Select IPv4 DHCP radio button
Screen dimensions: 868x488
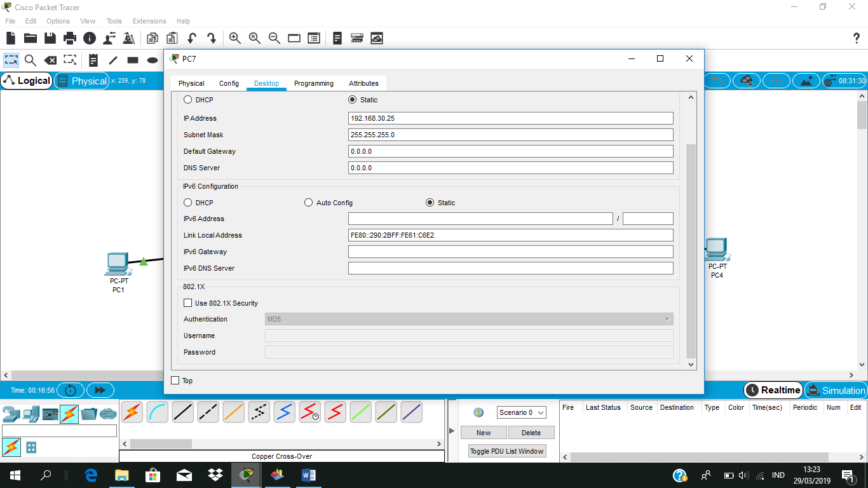point(187,100)
